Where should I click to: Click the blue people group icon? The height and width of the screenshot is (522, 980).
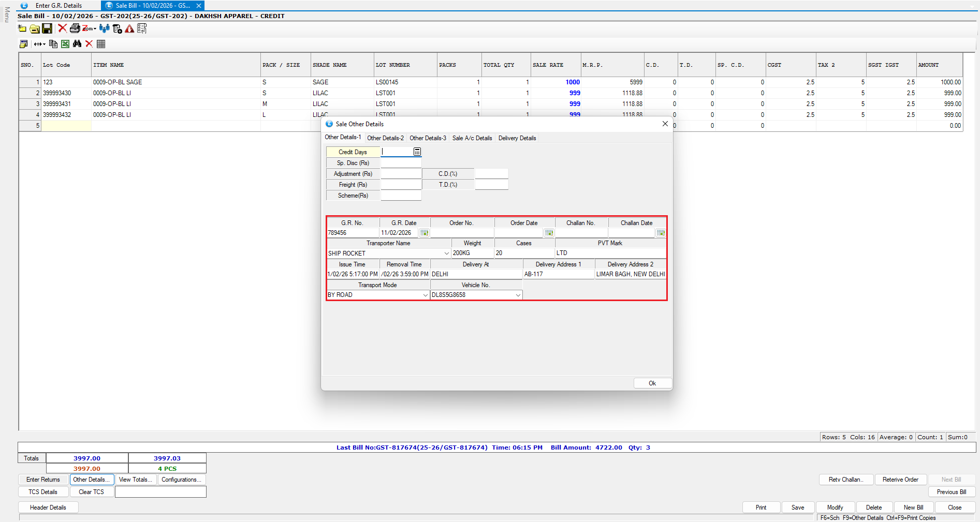coord(104,28)
